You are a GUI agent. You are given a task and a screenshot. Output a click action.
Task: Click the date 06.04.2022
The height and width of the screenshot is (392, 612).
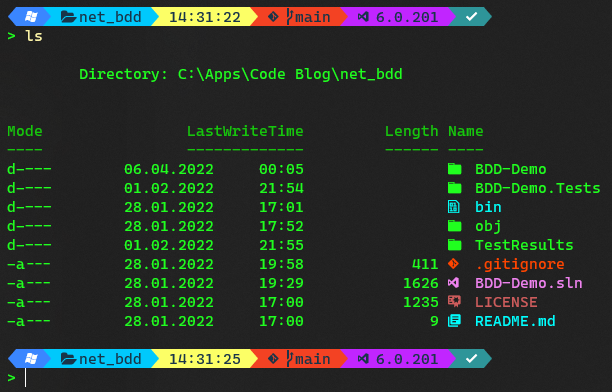[x=169, y=169]
